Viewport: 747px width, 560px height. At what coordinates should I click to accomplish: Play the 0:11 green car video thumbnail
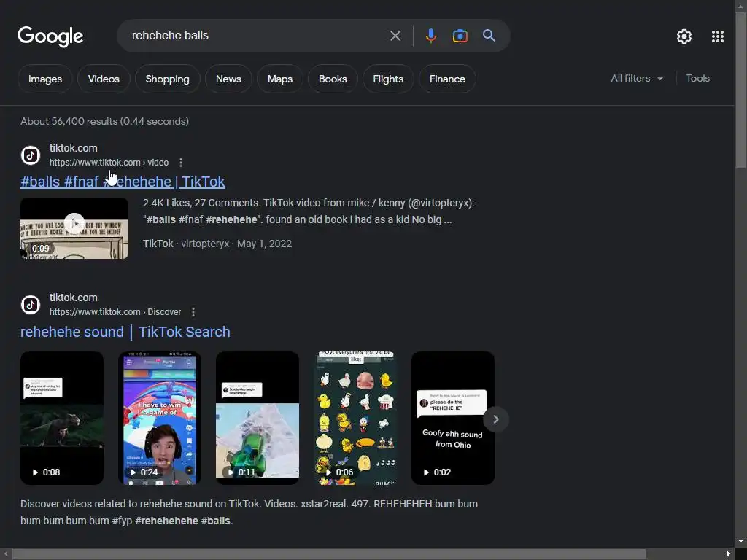(258, 418)
